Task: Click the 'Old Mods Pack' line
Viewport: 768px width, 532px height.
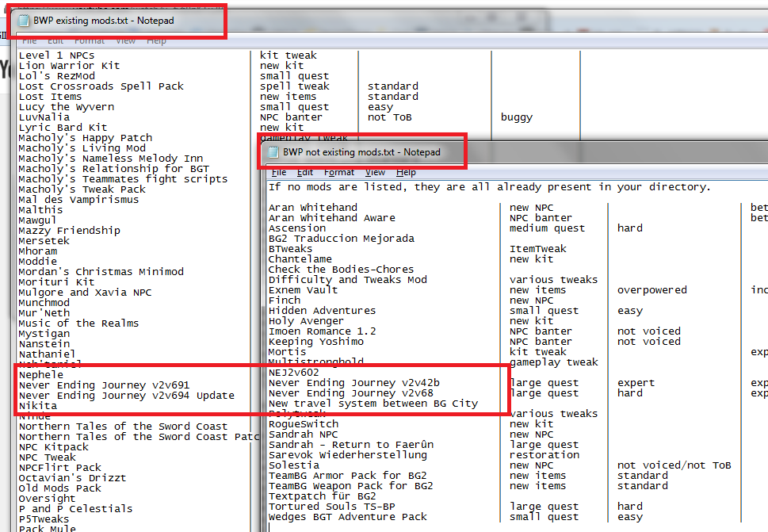Action: click(x=59, y=488)
